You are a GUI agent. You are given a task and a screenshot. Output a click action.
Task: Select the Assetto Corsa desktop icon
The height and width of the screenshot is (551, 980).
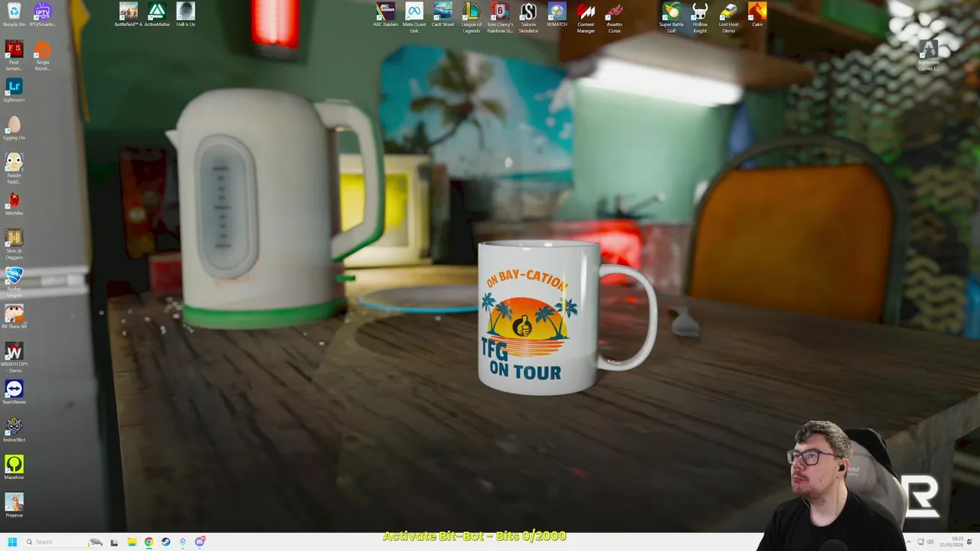pos(614,18)
